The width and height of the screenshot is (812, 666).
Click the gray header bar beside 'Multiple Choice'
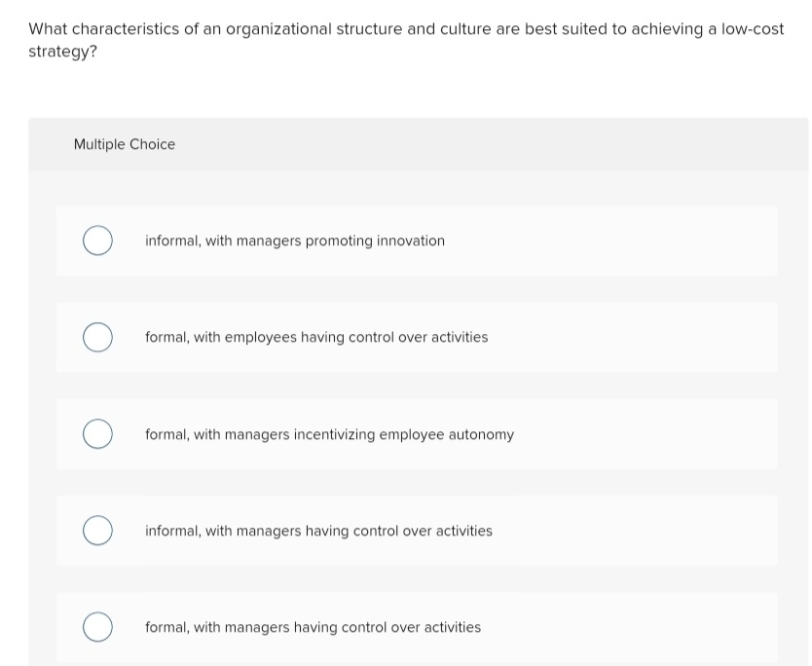(x=487, y=144)
